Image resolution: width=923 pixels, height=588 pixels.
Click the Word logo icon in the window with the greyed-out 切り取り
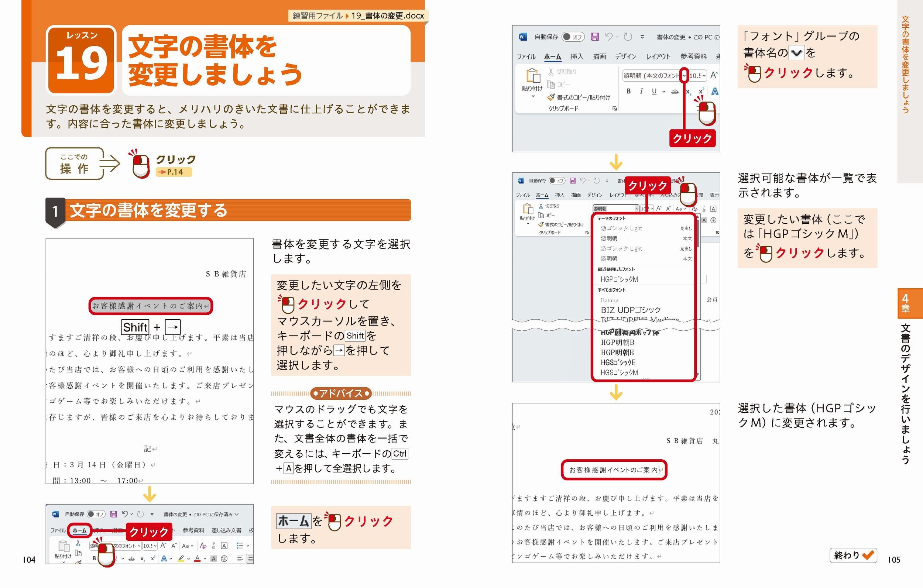(522, 37)
